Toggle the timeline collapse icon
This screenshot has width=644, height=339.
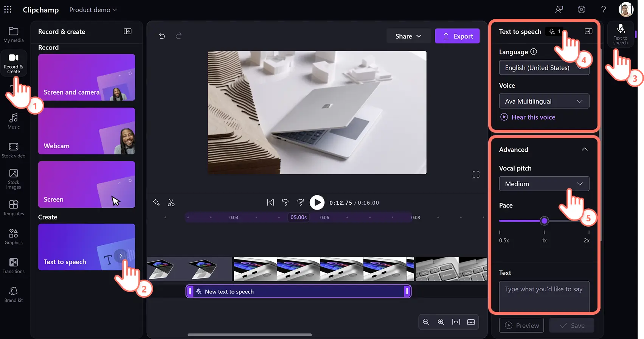pyautogui.click(x=471, y=322)
